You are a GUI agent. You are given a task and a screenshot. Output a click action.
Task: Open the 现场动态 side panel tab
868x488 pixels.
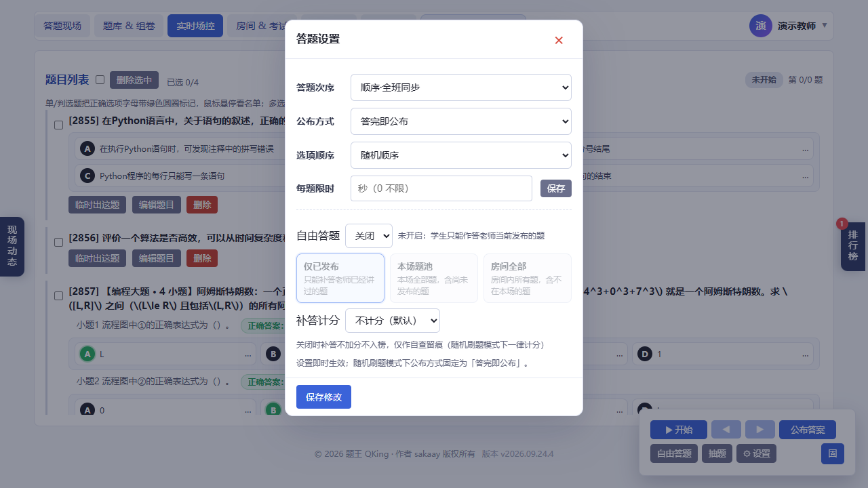[x=12, y=246]
